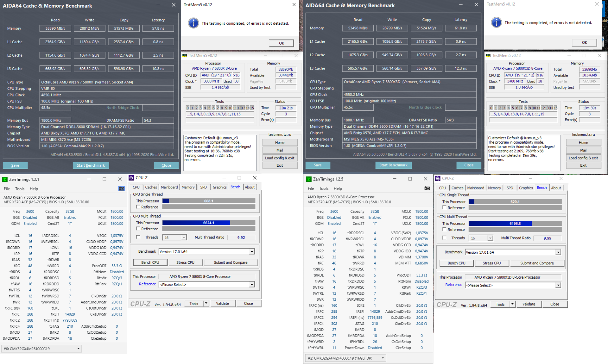Switch to the Memory tab in 5800X CPU-Z
This screenshot has width=608, height=364.
[x=188, y=187]
